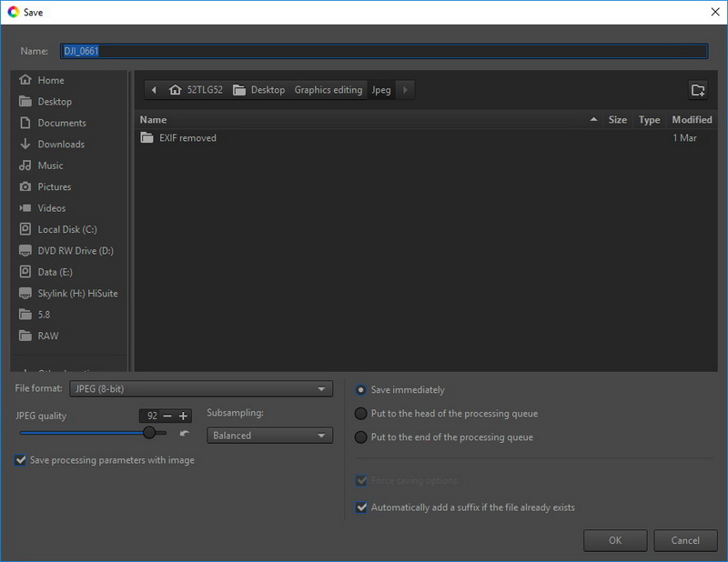Viewport: 728px width, 562px height.
Task: Select DVD RW Drive (D:) in sidebar
Action: tap(75, 251)
